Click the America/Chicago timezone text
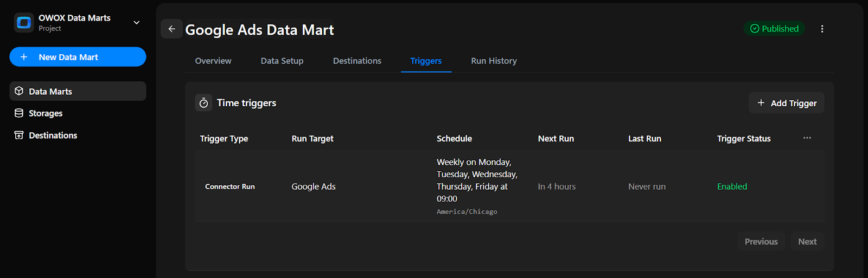Viewport: 868px width, 278px height. coord(467,212)
